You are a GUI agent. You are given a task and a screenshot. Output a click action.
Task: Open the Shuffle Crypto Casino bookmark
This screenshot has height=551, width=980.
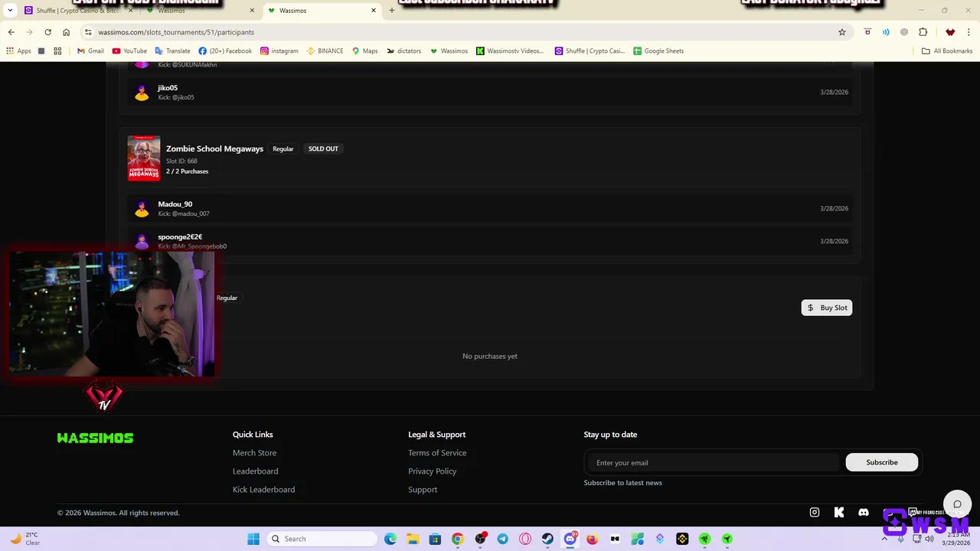(x=590, y=51)
